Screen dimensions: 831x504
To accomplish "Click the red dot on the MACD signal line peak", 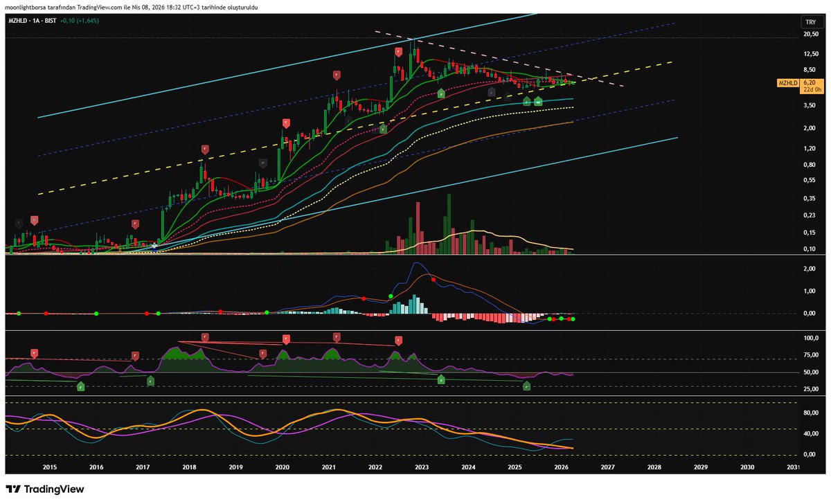I will (x=434, y=280).
